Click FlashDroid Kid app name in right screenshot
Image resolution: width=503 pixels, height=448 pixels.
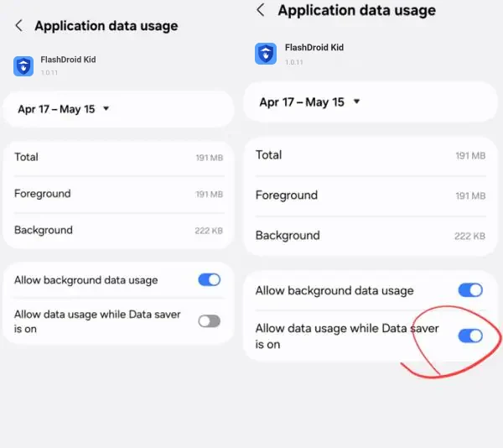(314, 48)
